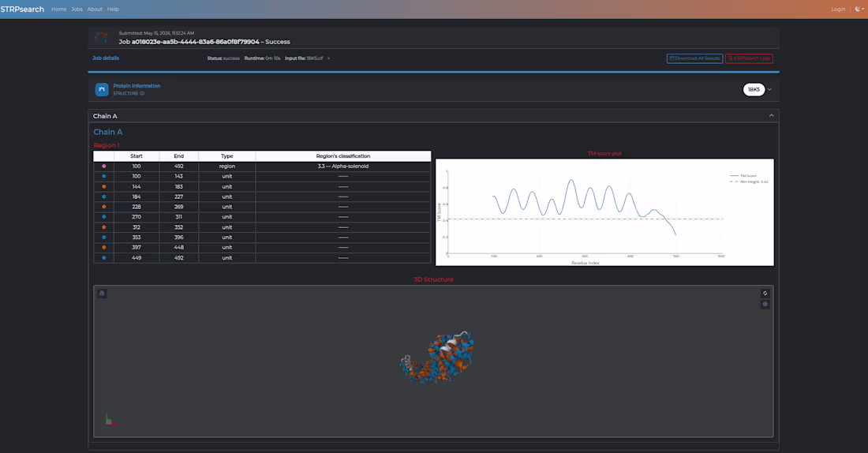This screenshot has height=453, width=868.
Task: Click the End column header
Action: 179,156
